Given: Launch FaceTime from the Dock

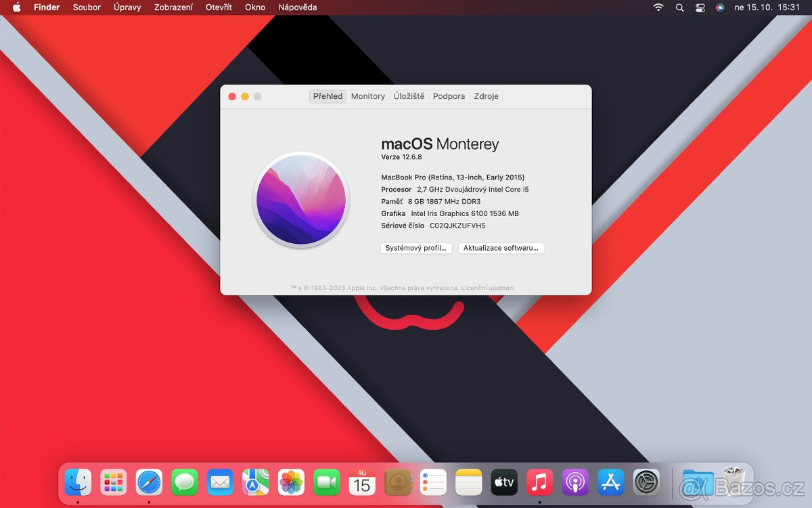Looking at the screenshot, I should [x=326, y=482].
